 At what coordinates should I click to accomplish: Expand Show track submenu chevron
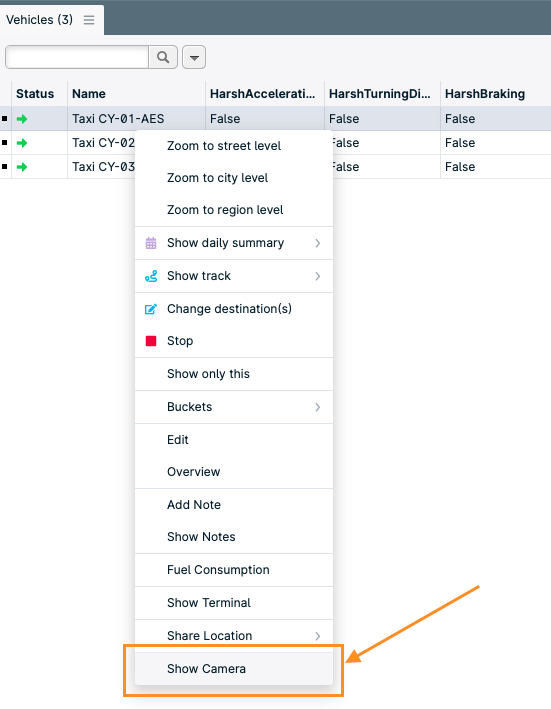coord(318,276)
